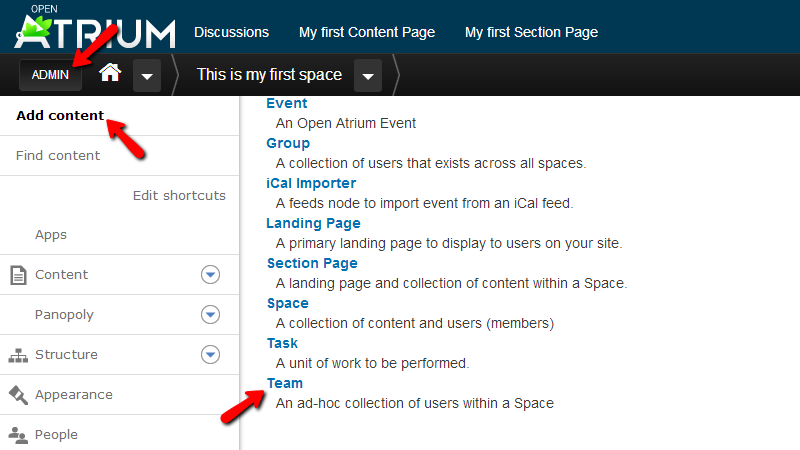This screenshot has height=450, width=800.
Task: Expand the Panopoly menu arrow
Action: coord(210,314)
